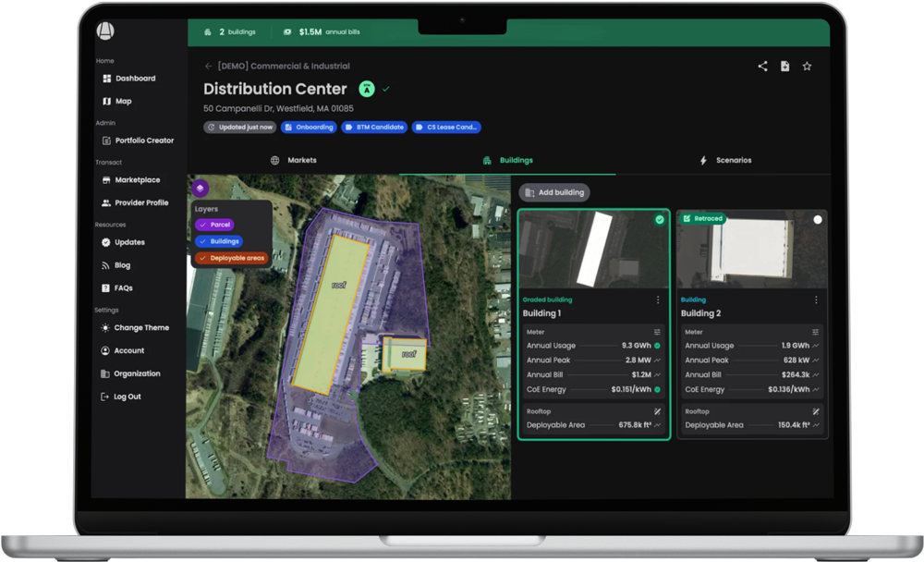Click Change Theme in Settings
The height and width of the screenshot is (562, 924).
[x=135, y=328]
